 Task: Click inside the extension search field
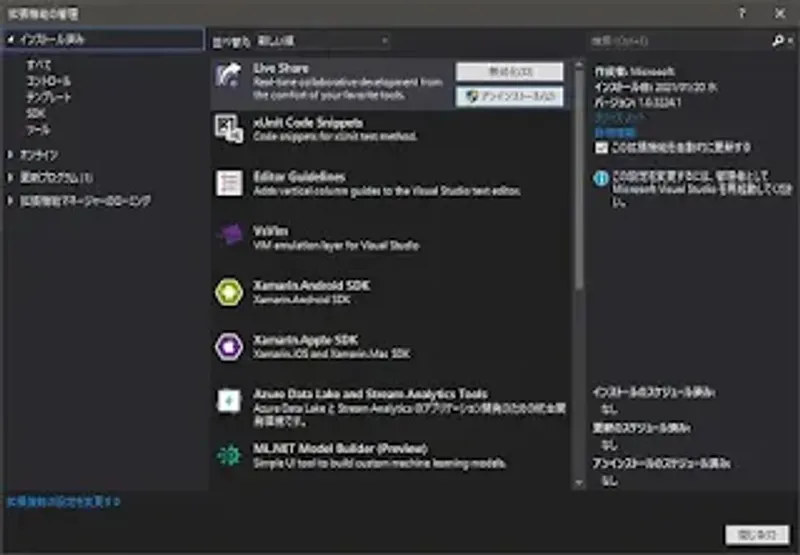(x=675, y=41)
